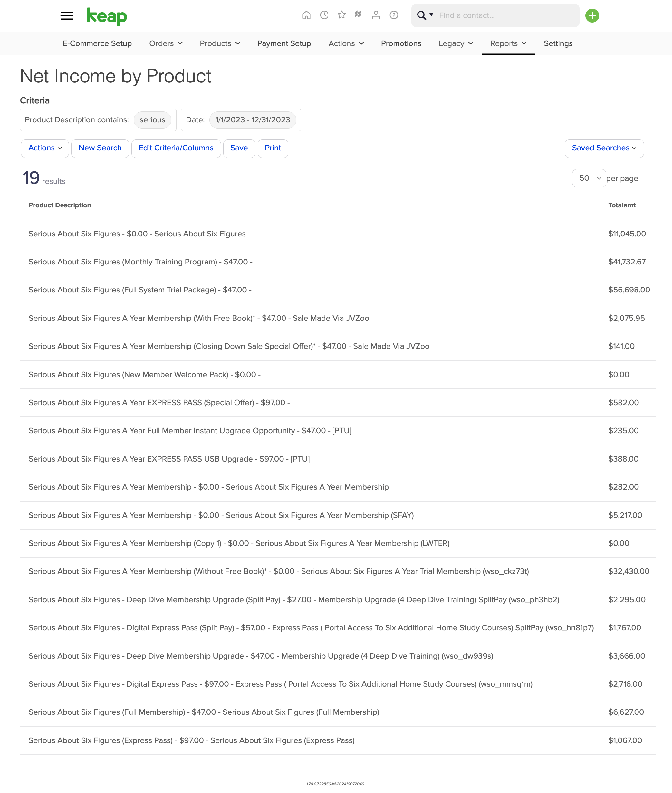Open recent items clock icon

coord(324,15)
